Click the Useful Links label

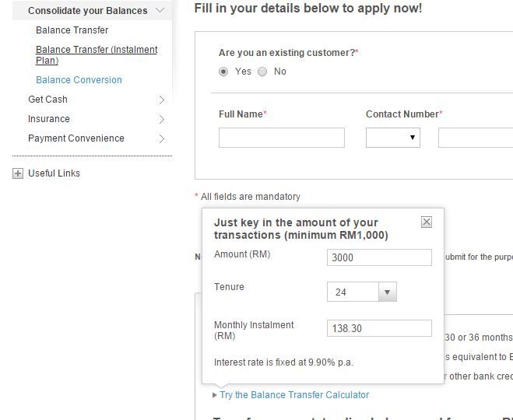pos(54,173)
